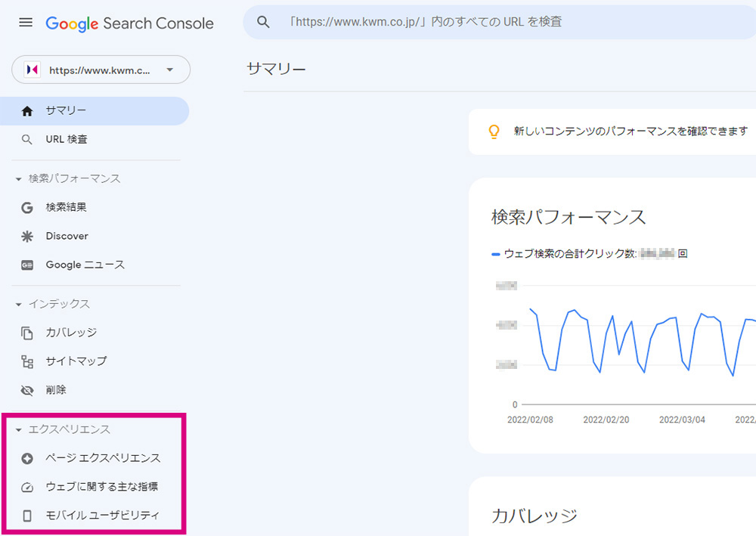Screen dimensions: 756x536
Task: Click the gauge icon beside ウェブに関する主な指標
Action: [x=27, y=488]
